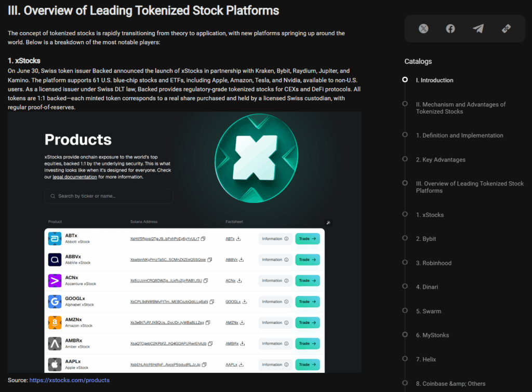This screenshot has height=392, width=532.
Task: Copy the AAPLx Solana address
Action: [204, 364]
